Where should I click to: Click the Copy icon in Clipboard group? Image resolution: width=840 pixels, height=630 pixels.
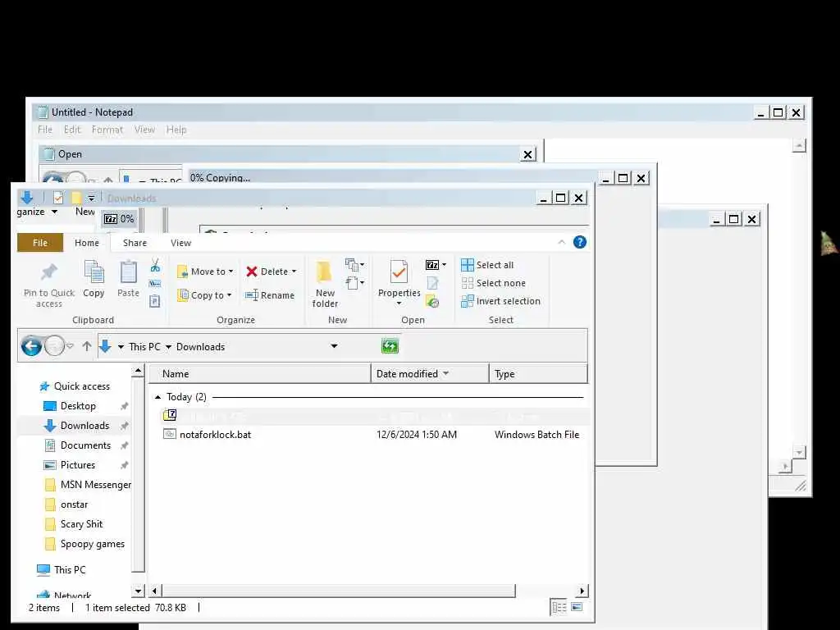94,272
